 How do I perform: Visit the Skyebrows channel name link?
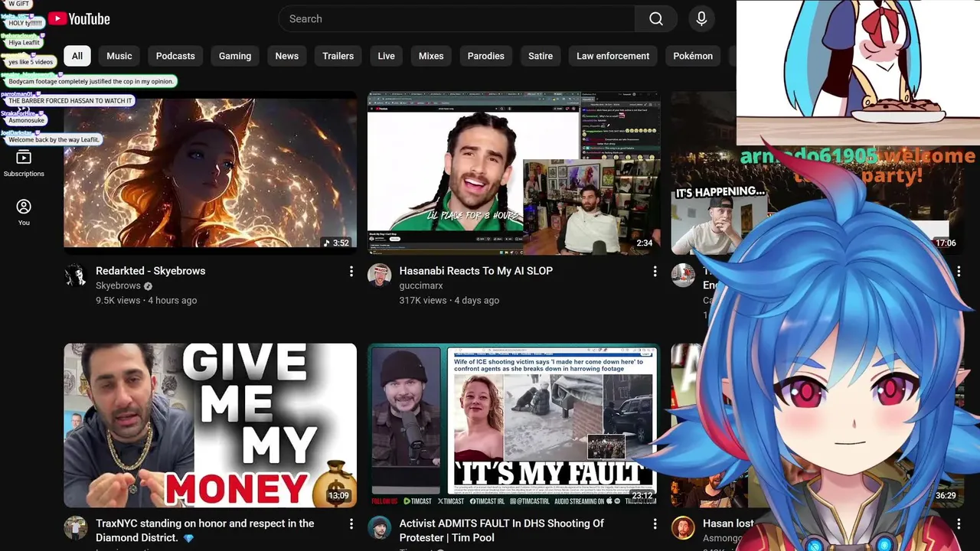click(118, 286)
